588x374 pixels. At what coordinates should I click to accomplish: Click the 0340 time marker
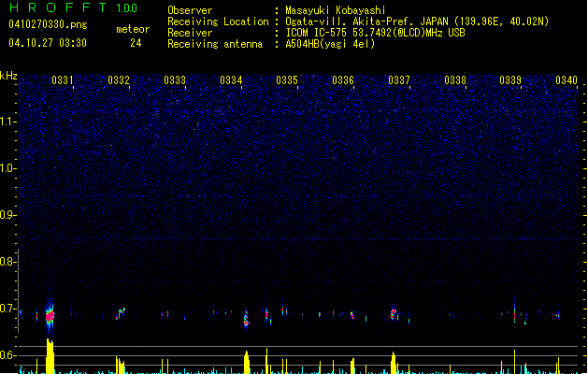pos(566,80)
